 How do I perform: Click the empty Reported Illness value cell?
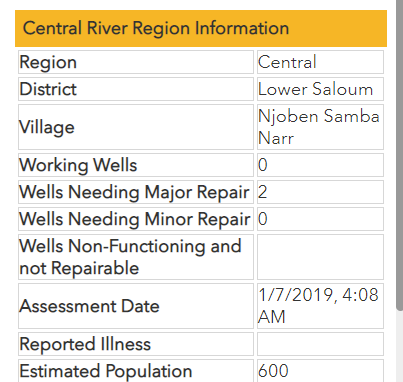click(320, 344)
